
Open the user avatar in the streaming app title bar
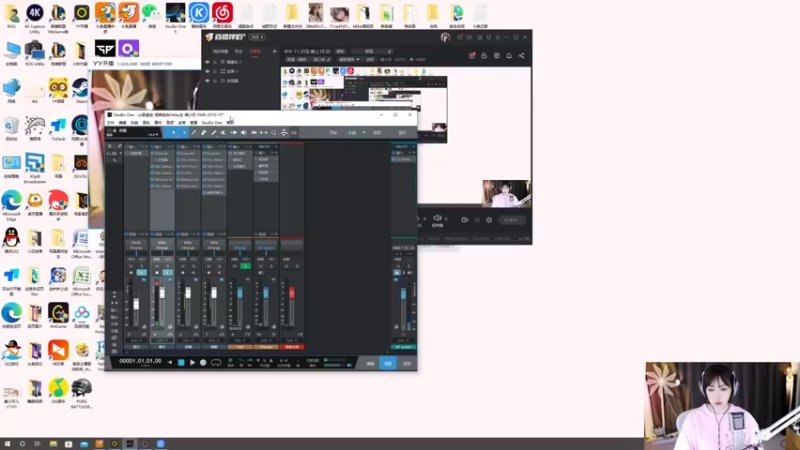pyautogui.click(x=445, y=37)
